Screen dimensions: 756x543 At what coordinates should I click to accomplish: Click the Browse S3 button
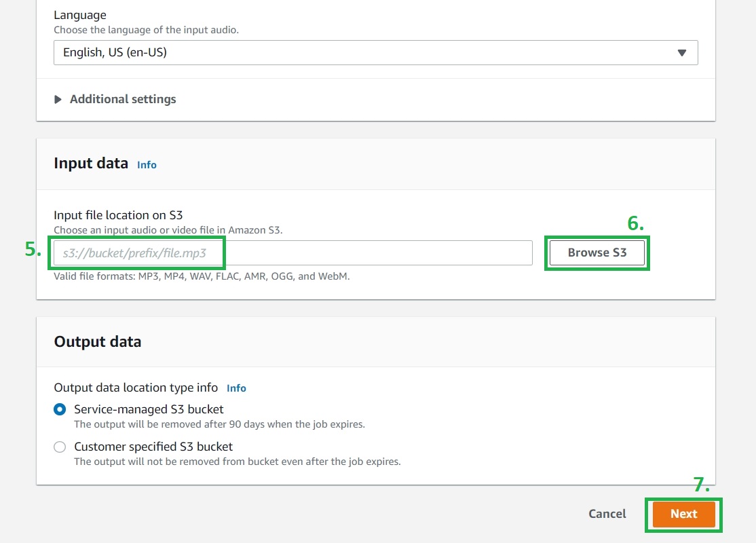(597, 252)
